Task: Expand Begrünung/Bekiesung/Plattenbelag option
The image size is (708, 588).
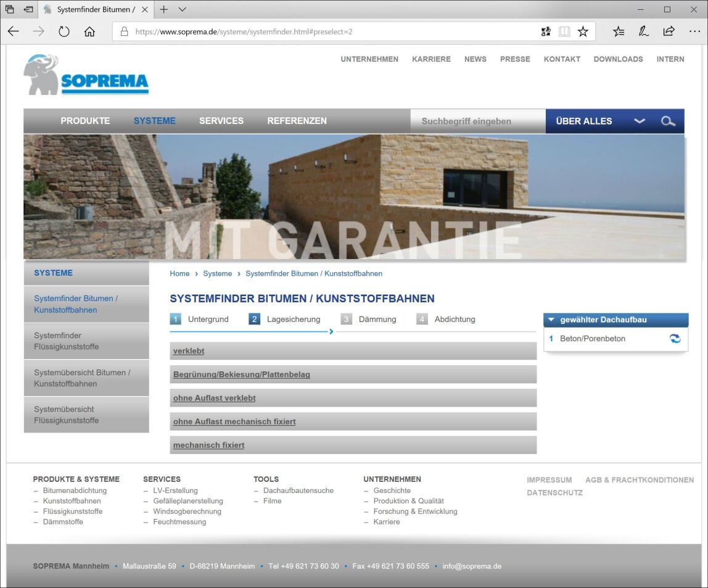Action: (x=353, y=375)
